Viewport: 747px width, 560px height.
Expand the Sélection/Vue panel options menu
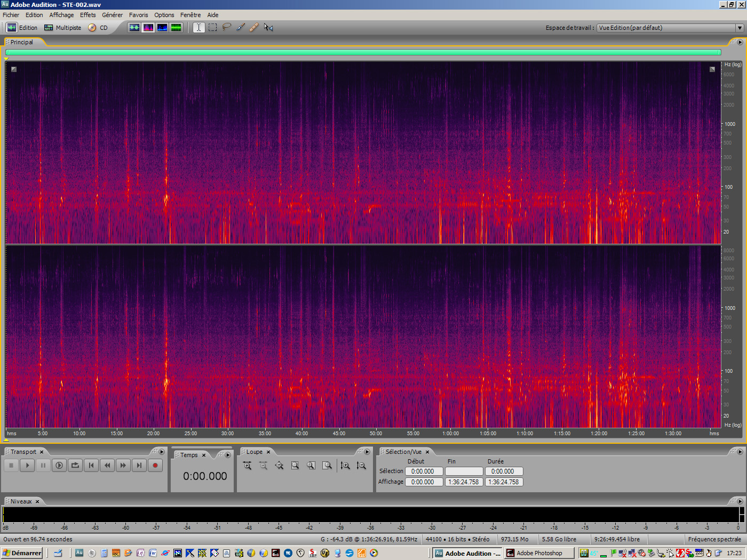click(x=740, y=452)
